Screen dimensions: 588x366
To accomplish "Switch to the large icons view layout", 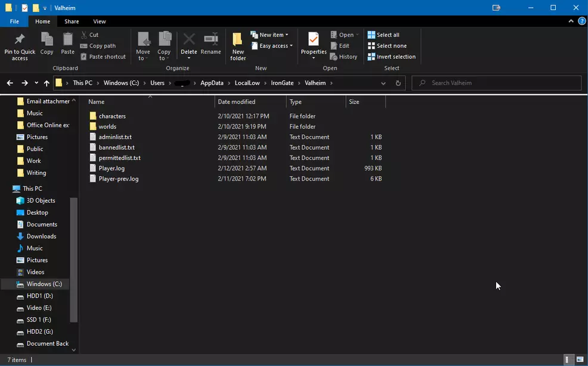I will (580, 359).
